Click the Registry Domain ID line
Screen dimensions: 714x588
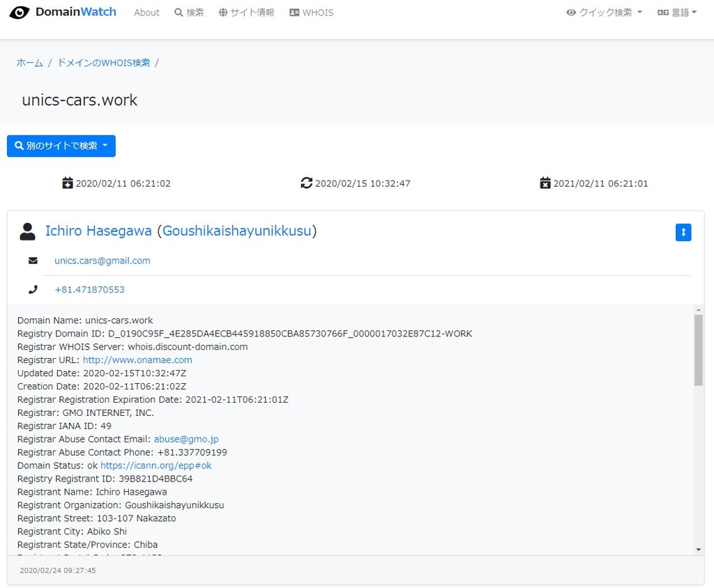(x=245, y=334)
